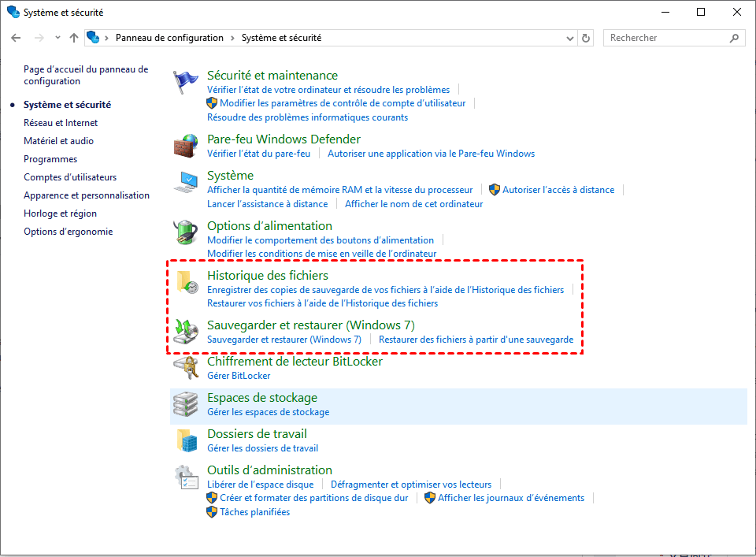Open Apparence et personnalisation category
This screenshot has height=557, width=756.
[x=87, y=195]
